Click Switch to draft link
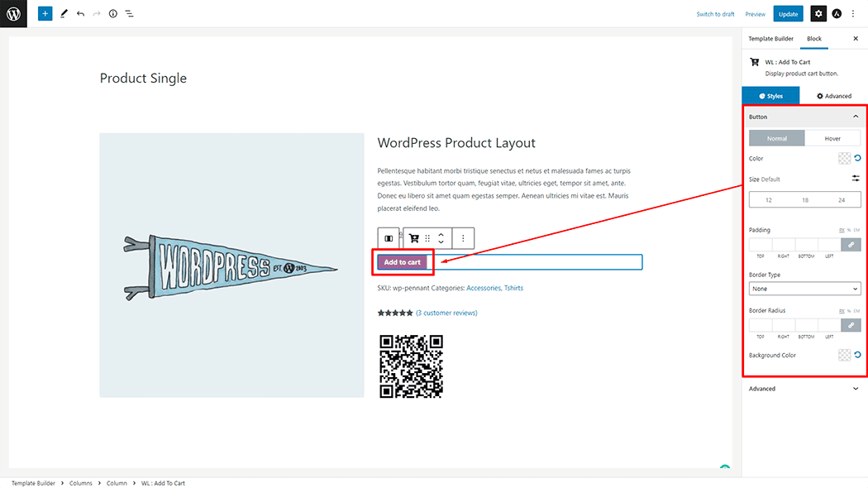Image resolution: width=868 pixels, height=488 pixels. 715,14
